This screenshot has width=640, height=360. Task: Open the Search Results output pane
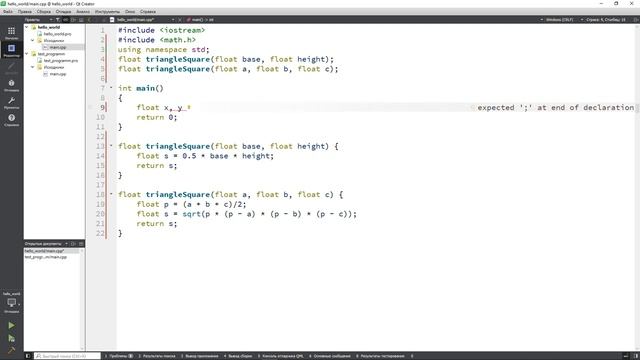point(157,356)
